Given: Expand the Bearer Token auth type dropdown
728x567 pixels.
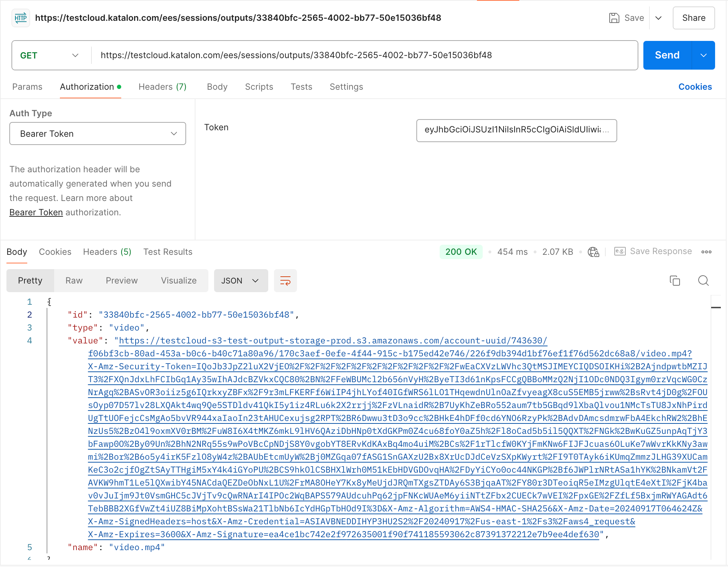Looking at the screenshot, I should (98, 133).
